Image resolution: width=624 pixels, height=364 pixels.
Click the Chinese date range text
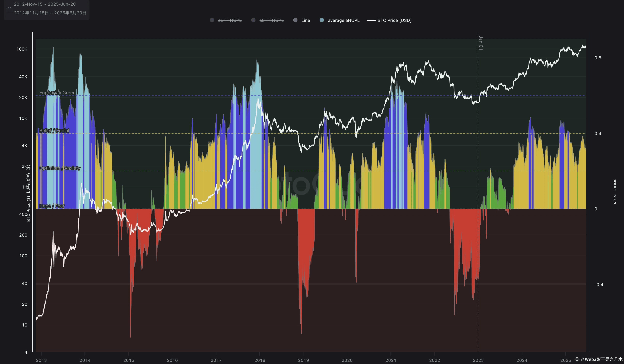pos(50,13)
